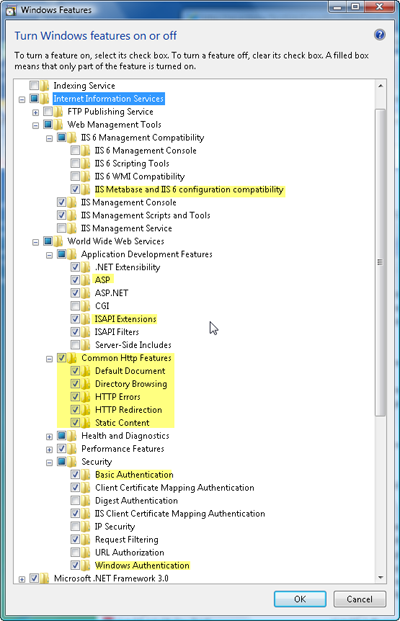The height and width of the screenshot is (621, 400).
Task: Open the blue help question mark icon
Action: 379,35
